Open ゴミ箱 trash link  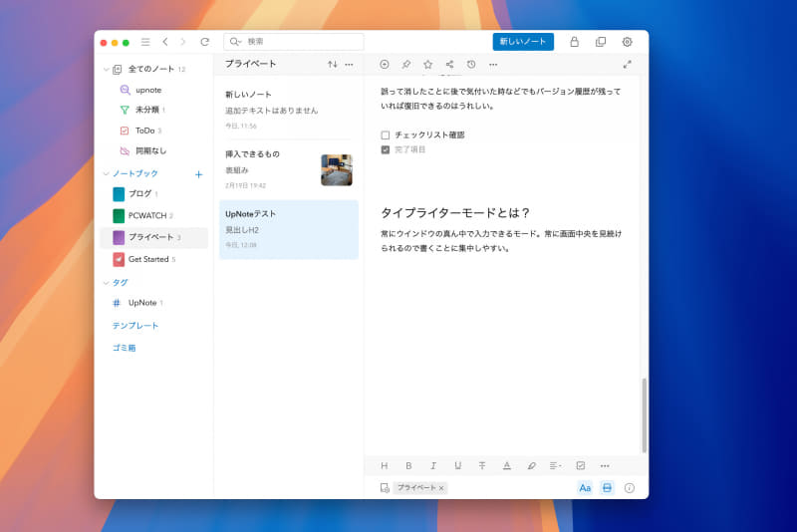tap(124, 348)
